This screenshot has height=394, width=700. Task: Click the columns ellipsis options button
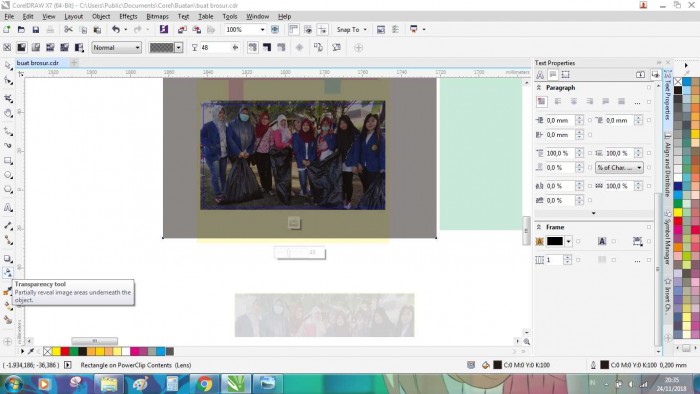pyautogui.click(x=637, y=260)
